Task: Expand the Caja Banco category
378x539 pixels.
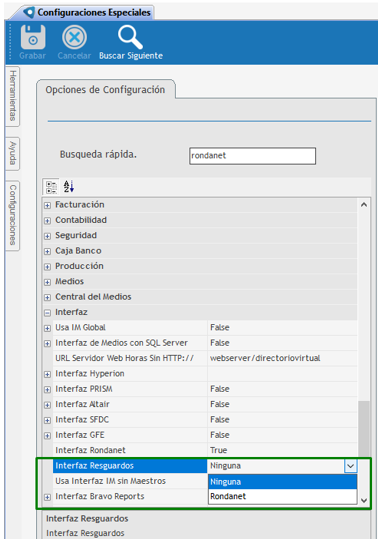Action: click(x=47, y=252)
